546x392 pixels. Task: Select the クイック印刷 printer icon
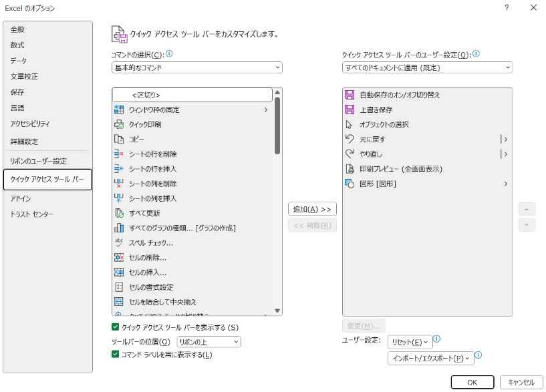[119, 124]
